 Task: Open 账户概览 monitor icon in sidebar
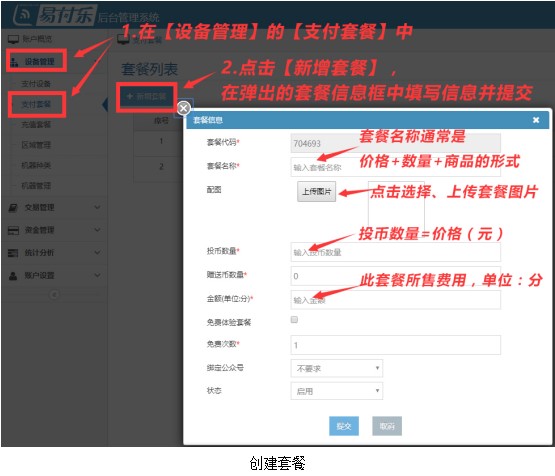pyautogui.click(x=13, y=39)
